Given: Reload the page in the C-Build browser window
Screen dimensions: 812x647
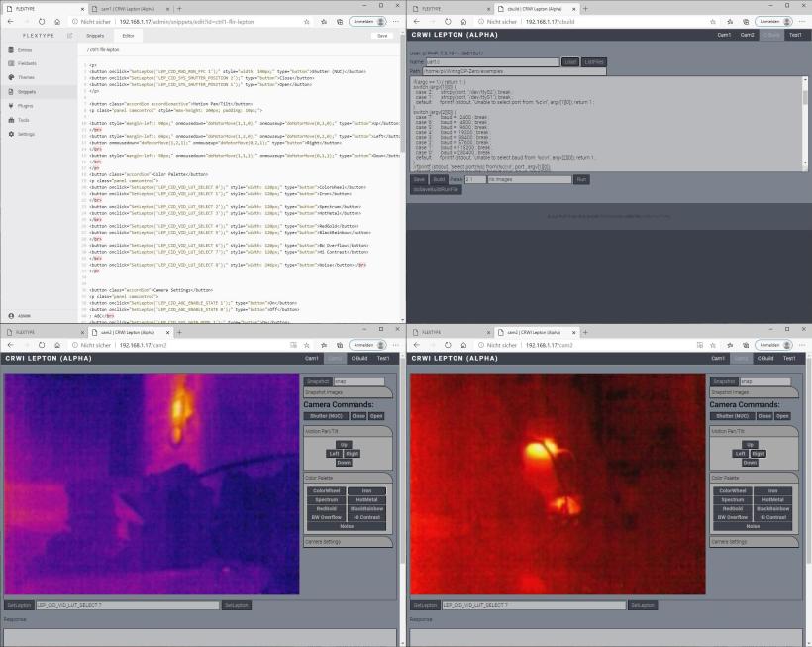Looking at the screenshot, I should point(448,21).
